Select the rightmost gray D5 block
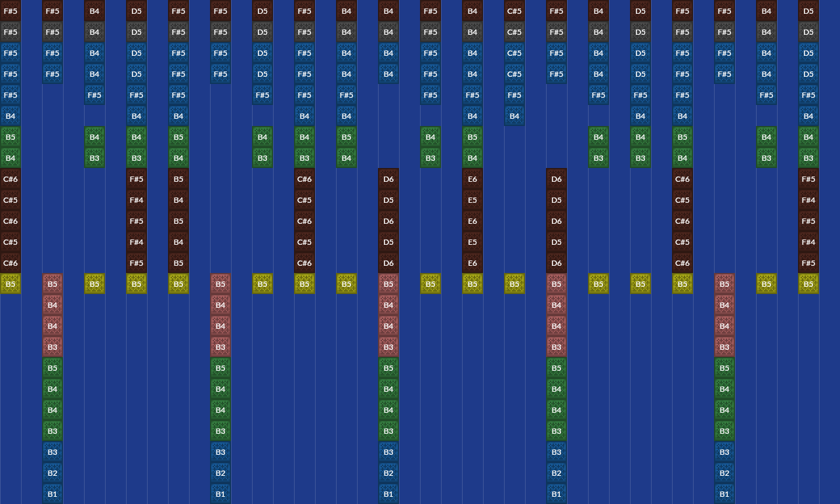 coord(808,32)
